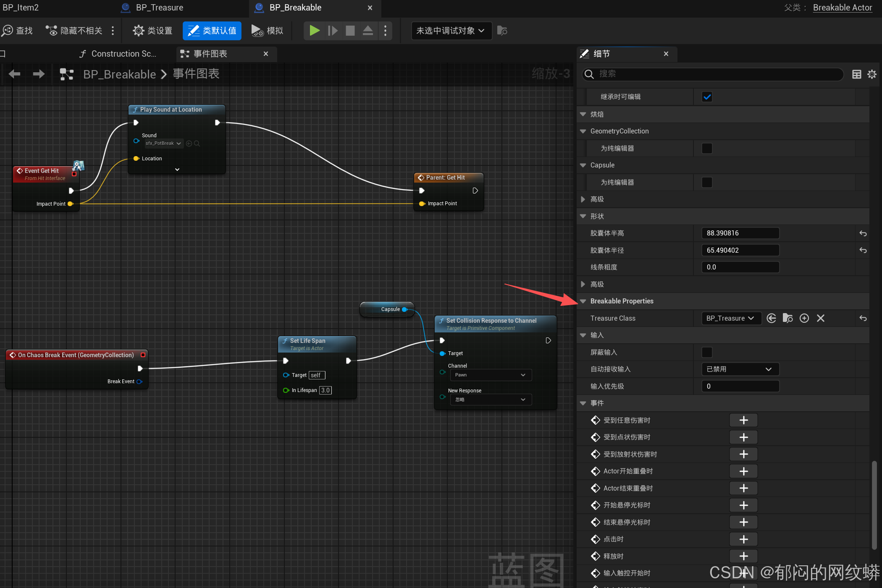Click the 类默认值 button
882x588 pixels.
(212, 31)
